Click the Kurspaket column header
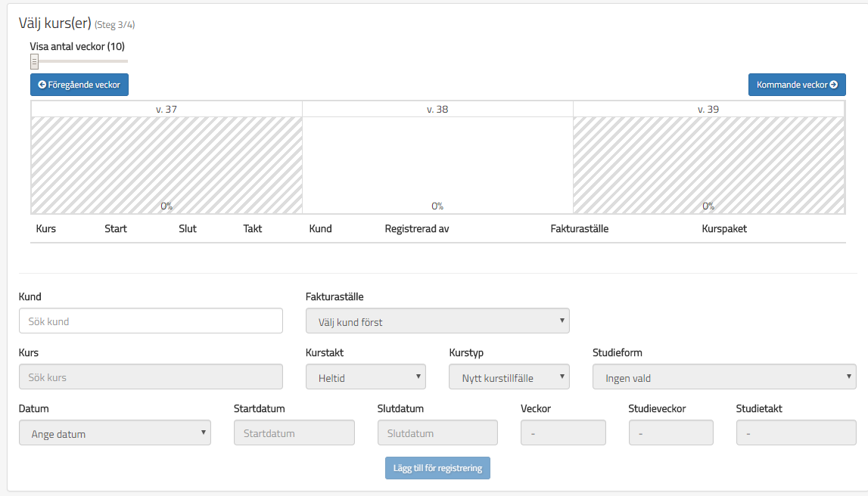 [x=724, y=228]
